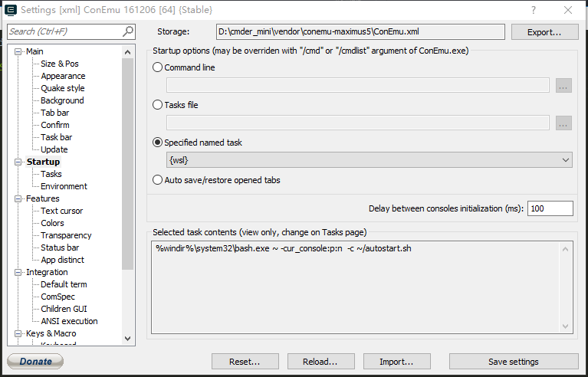Click browse button for Tasks file
This screenshot has height=377, width=588.
[563, 123]
